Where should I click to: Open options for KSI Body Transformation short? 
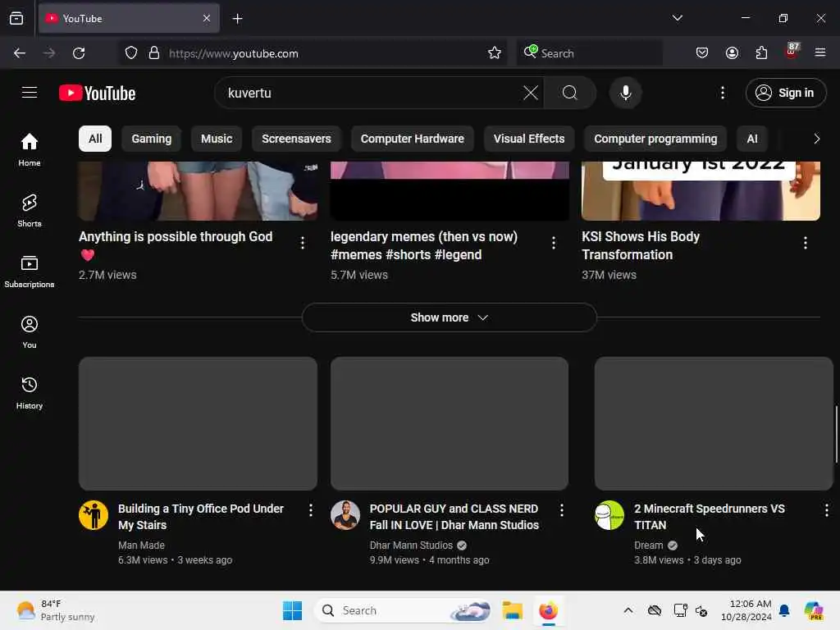(x=806, y=243)
